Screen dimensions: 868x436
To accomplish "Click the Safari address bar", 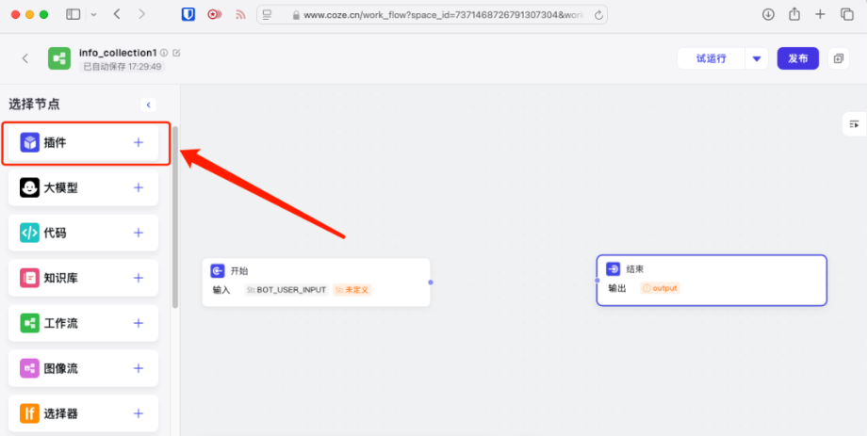I will (x=432, y=15).
